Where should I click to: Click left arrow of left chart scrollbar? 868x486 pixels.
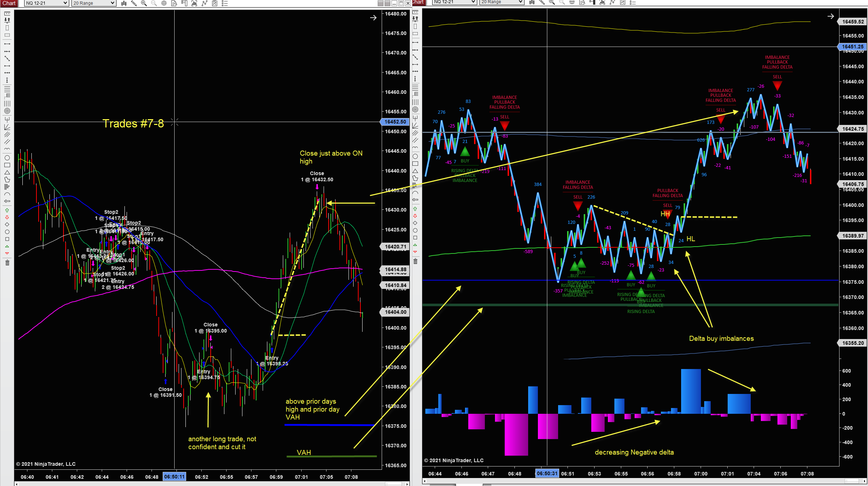point(17,484)
